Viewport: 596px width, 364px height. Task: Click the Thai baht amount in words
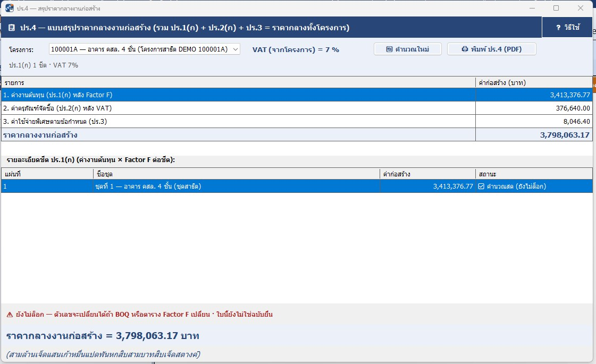(x=103, y=354)
